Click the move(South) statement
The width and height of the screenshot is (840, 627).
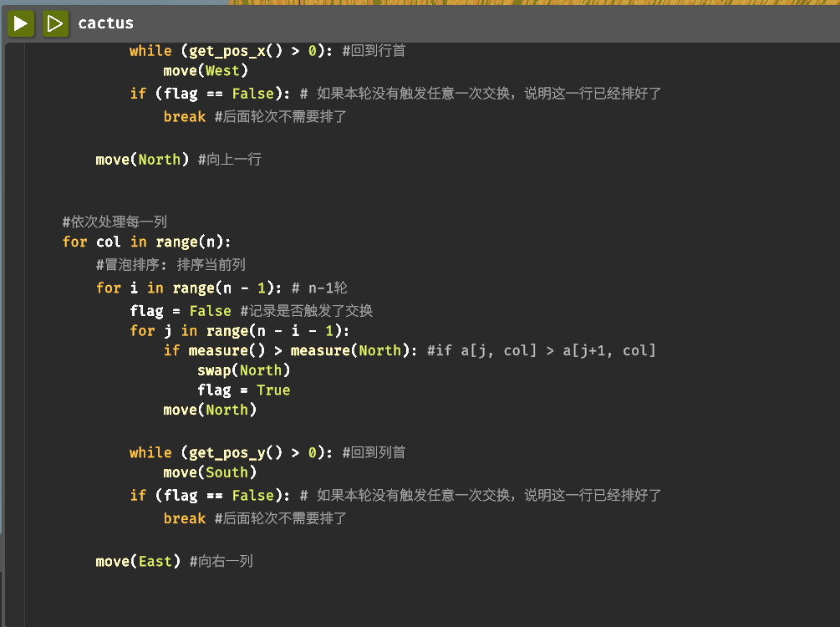coord(210,472)
